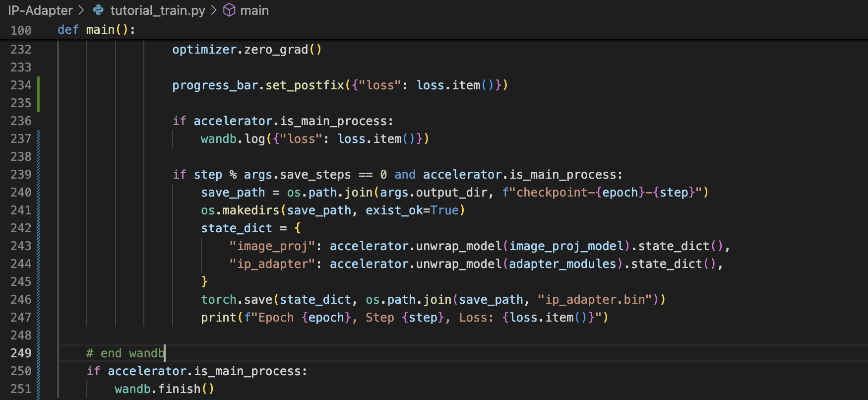Click the cube symbol icon beside main
Screen dimensions: 868x400
[229, 10]
